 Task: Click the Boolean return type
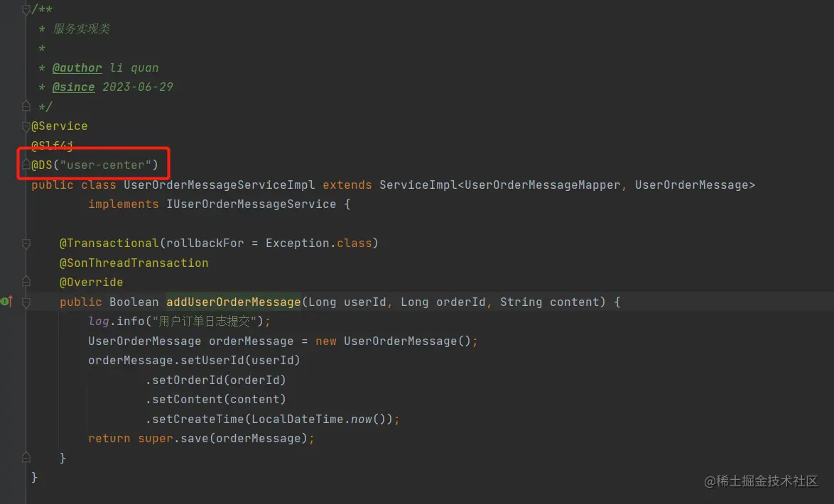pyautogui.click(x=134, y=302)
